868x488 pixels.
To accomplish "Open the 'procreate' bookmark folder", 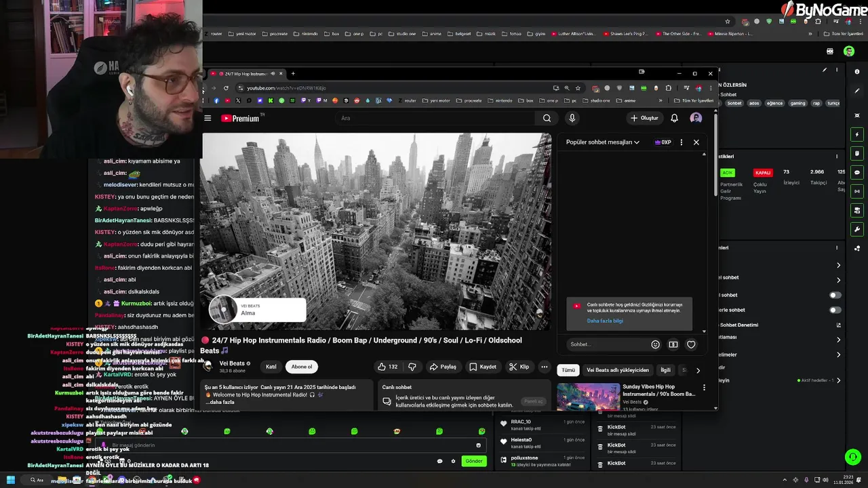I will click(x=469, y=100).
